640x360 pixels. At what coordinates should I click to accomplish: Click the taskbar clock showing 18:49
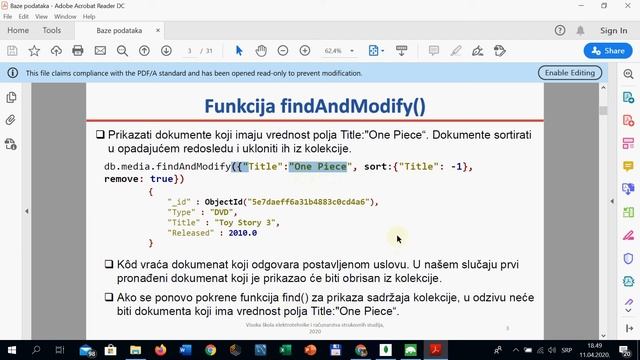594,350
